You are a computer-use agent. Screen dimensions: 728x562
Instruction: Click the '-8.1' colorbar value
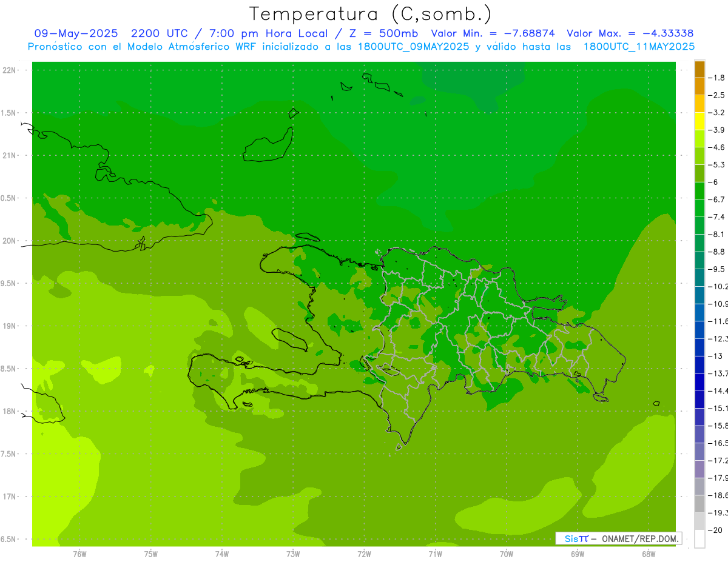tap(716, 234)
